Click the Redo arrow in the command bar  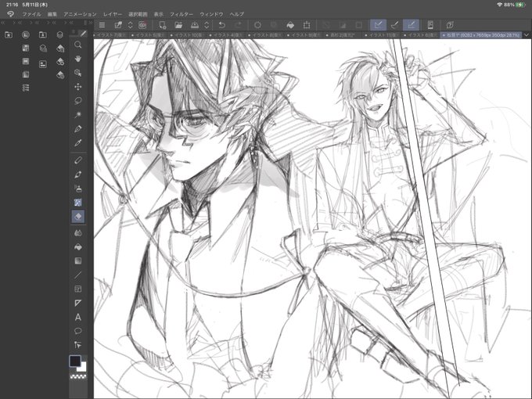(238, 25)
